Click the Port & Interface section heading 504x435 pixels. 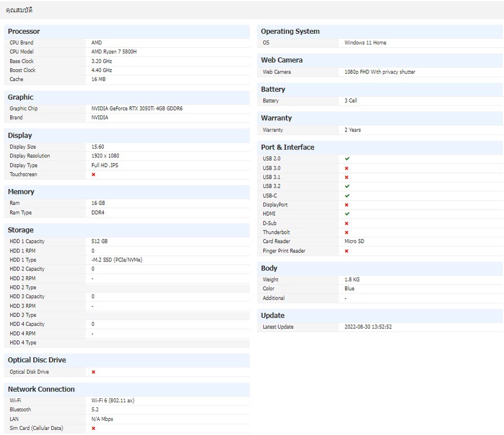(288, 147)
